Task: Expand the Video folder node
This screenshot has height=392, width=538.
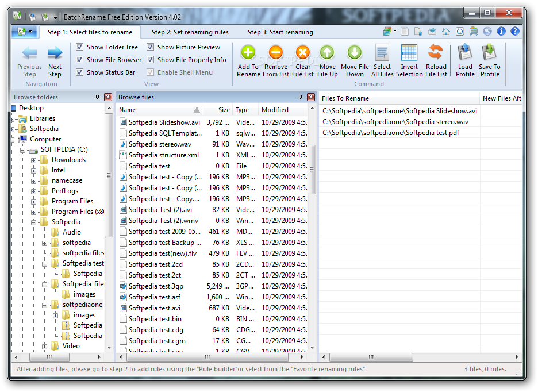Action: pos(45,347)
